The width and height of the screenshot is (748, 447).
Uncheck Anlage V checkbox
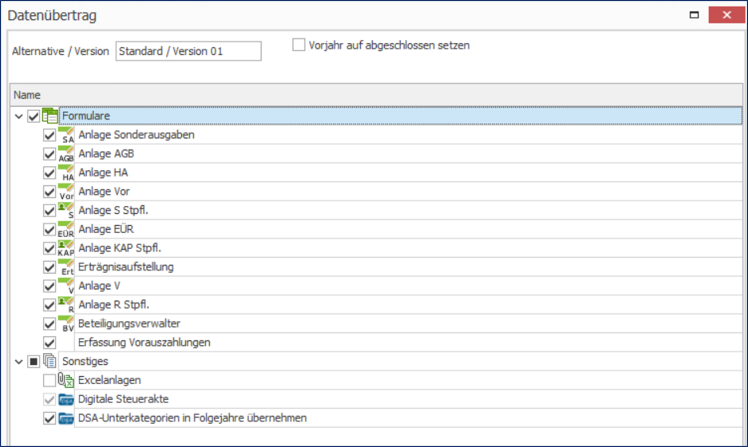49,286
